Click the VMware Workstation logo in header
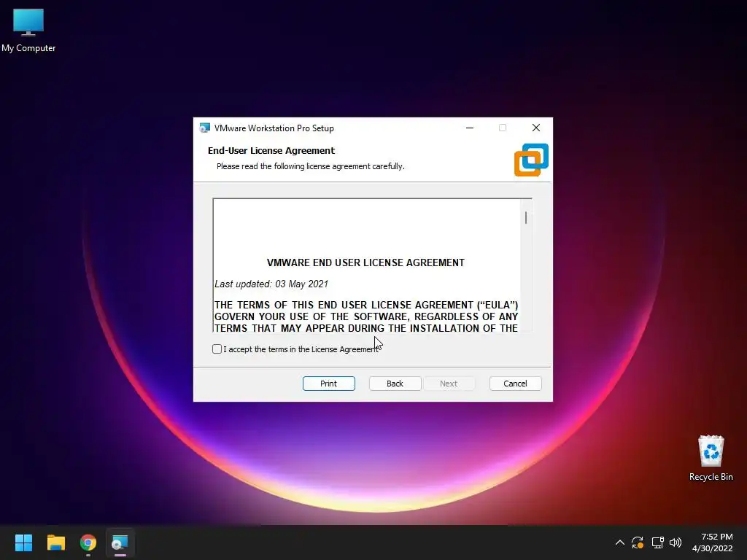Screen dimensions: 747x560 point(531,160)
